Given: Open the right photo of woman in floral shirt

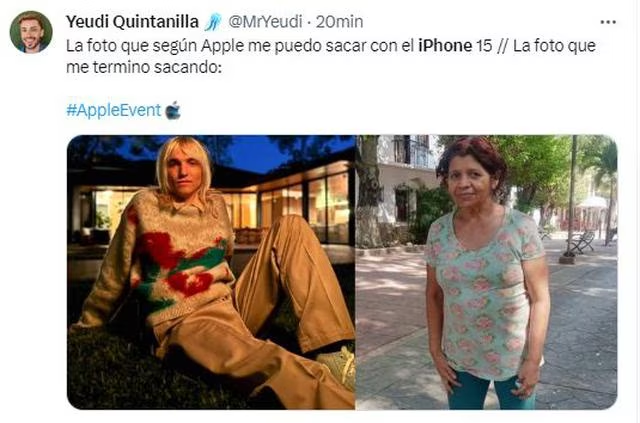Looking at the screenshot, I should [487, 272].
